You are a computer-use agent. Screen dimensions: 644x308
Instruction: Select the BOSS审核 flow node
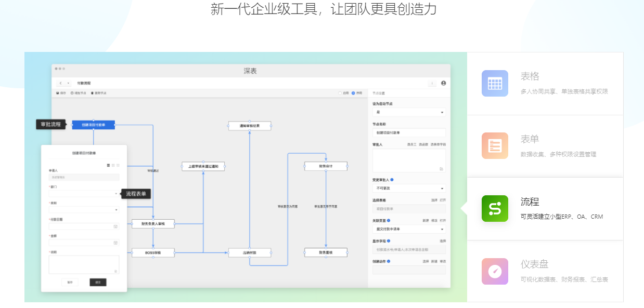click(x=153, y=252)
